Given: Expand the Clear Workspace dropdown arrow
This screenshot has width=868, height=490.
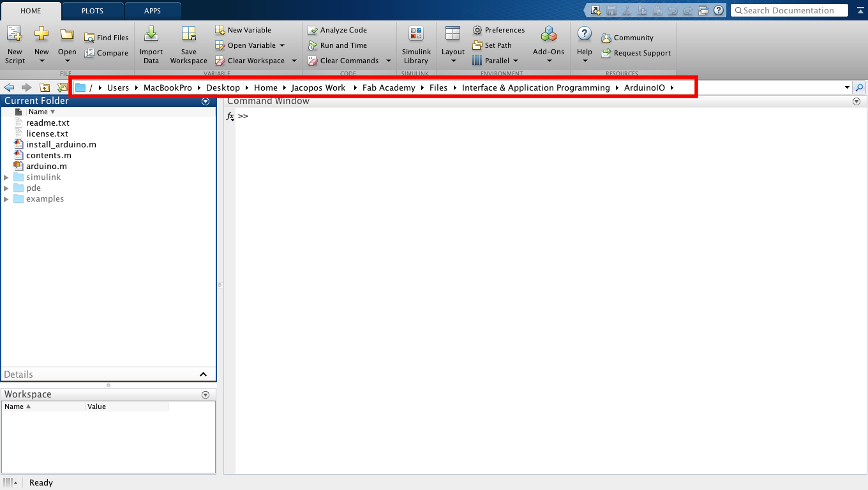Looking at the screenshot, I should click(294, 61).
